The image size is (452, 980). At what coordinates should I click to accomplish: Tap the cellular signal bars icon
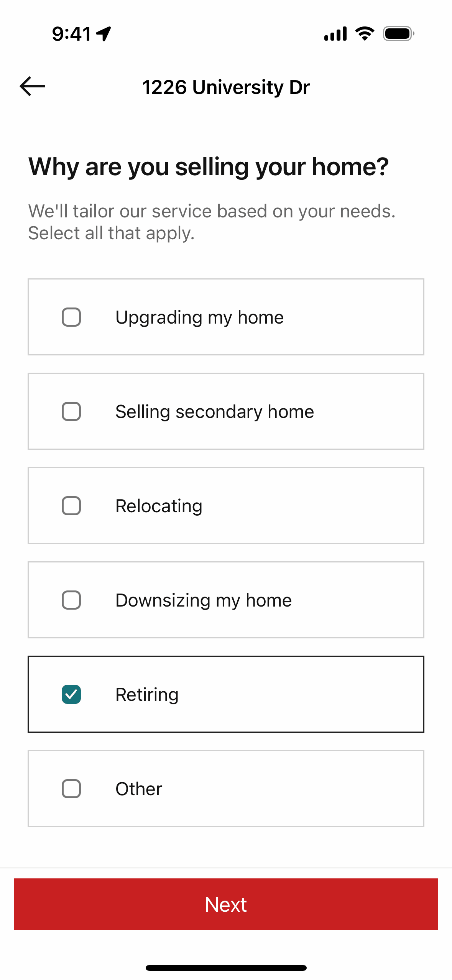pyautogui.click(x=335, y=34)
